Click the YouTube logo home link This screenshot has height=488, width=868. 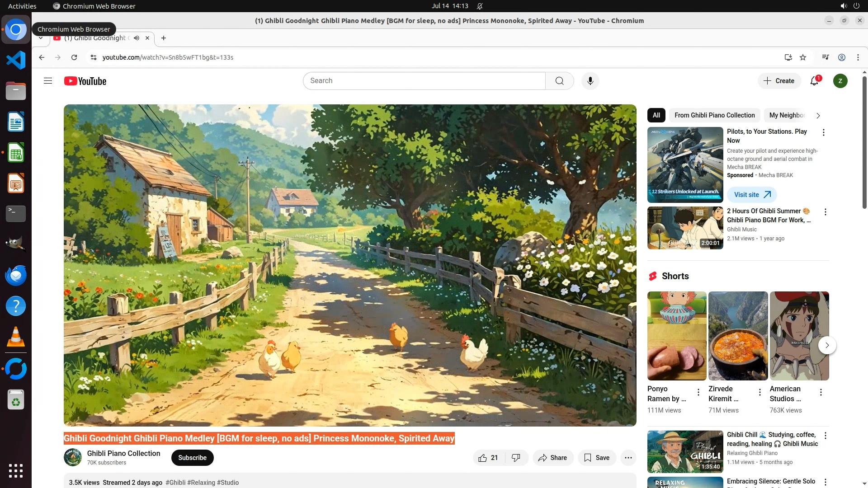point(85,81)
